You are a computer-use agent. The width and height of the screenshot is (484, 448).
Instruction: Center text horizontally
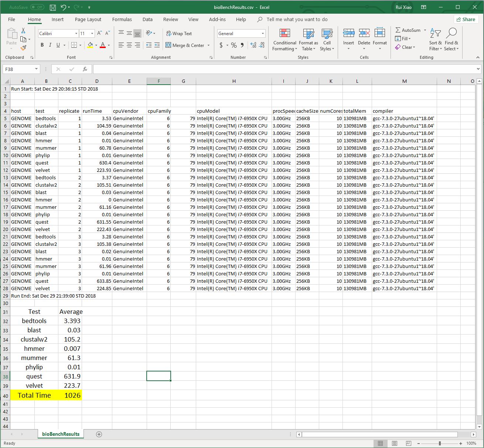click(x=129, y=45)
